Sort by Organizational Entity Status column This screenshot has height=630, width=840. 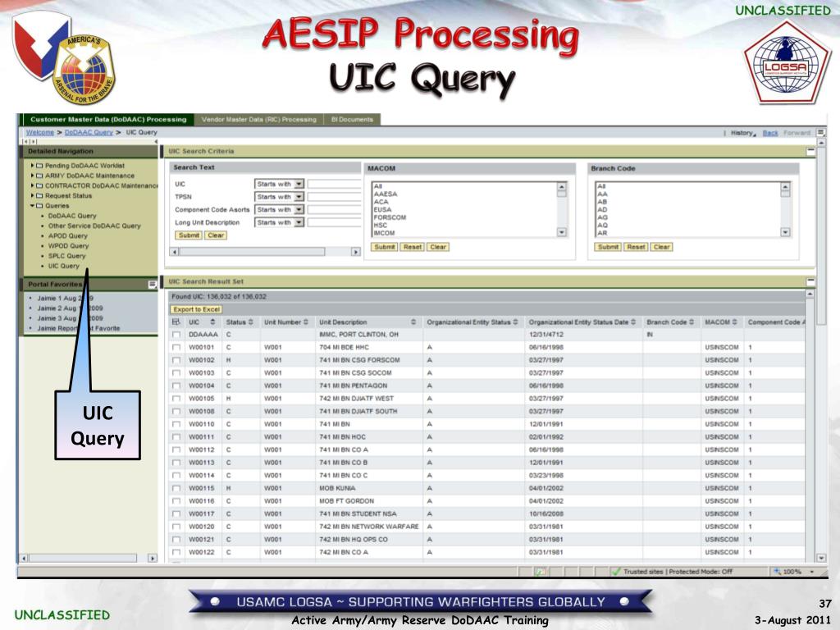click(515, 322)
